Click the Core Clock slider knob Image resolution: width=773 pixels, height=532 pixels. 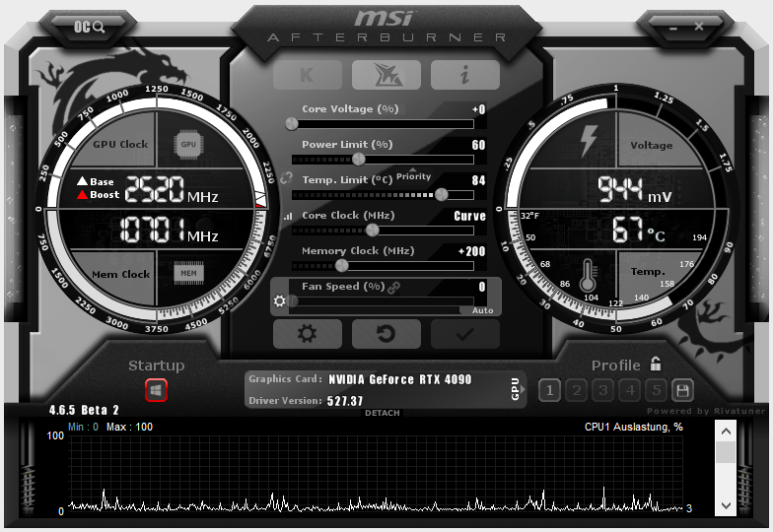click(373, 231)
